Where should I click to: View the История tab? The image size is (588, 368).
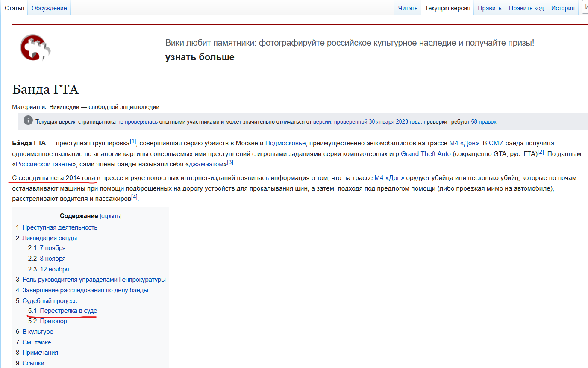tap(563, 8)
